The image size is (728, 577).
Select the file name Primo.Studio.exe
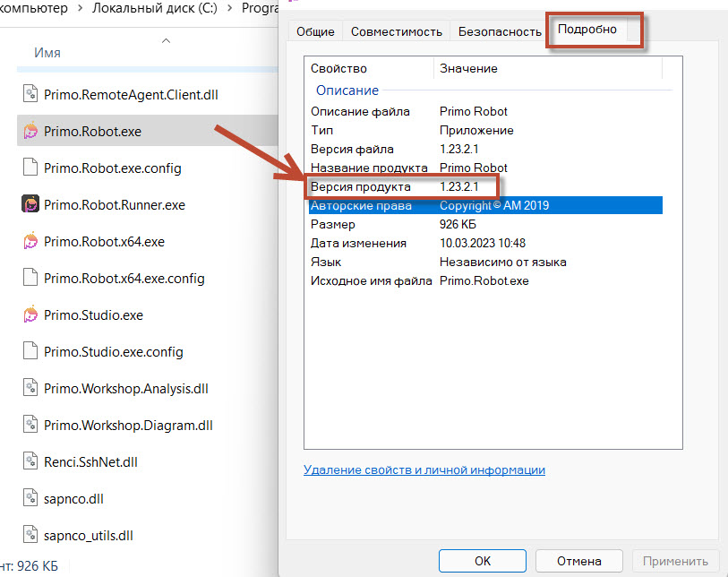[x=93, y=314]
